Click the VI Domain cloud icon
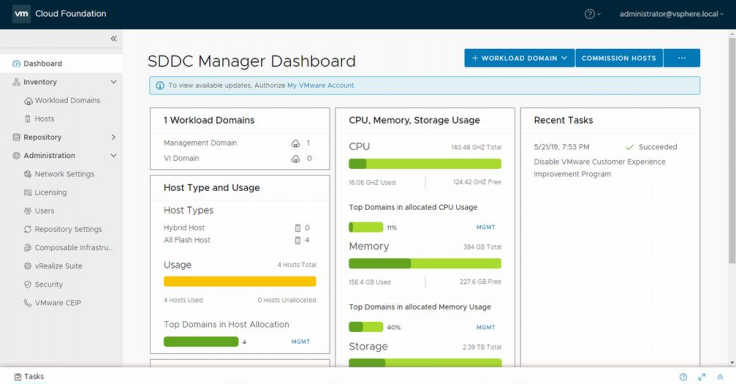Image resolution: width=736 pixels, height=384 pixels. click(295, 159)
